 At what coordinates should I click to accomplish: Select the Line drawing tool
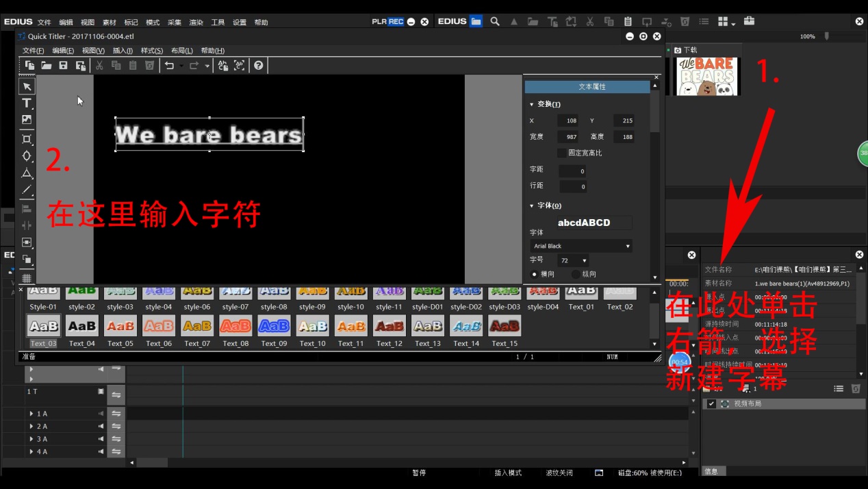(x=27, y=190)
